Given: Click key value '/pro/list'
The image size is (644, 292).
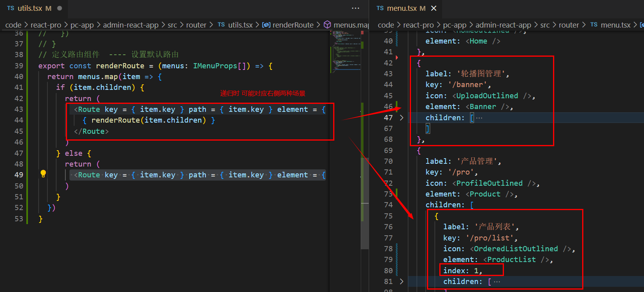Looking at the screenshot, I should point(490,238).
